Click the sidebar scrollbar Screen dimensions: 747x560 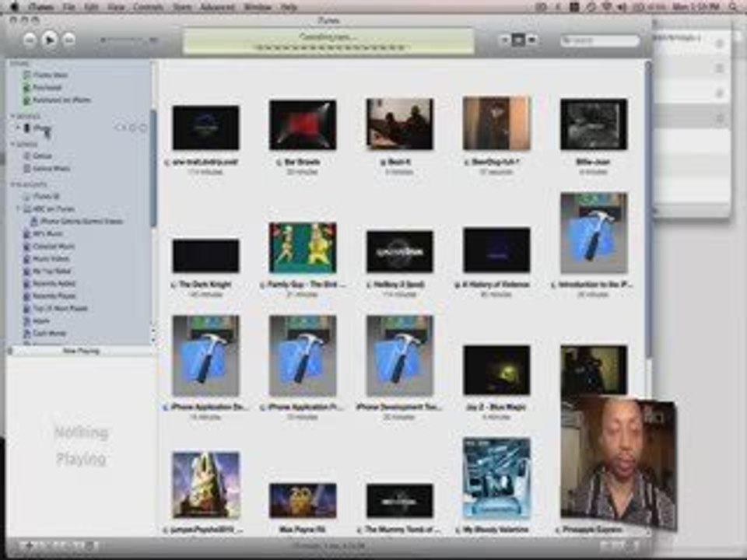[x=153, y=166]
